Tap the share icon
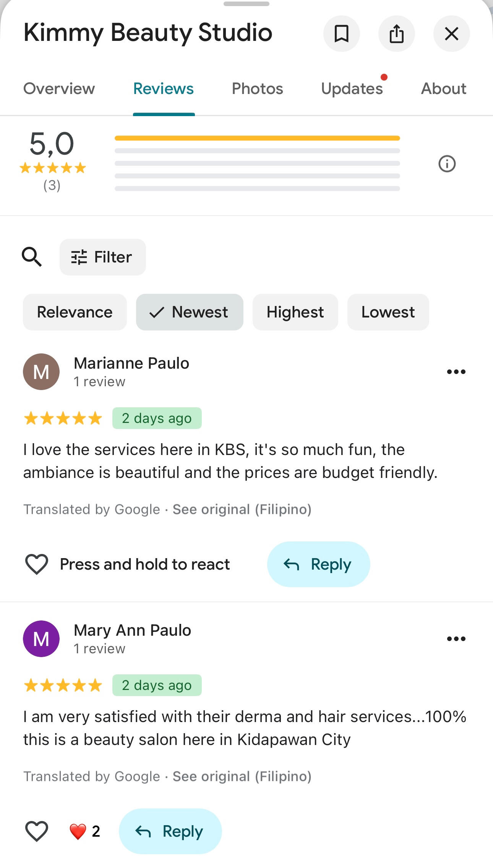The width and height of the screenshot is (493, 868). (x=396, y=34)
